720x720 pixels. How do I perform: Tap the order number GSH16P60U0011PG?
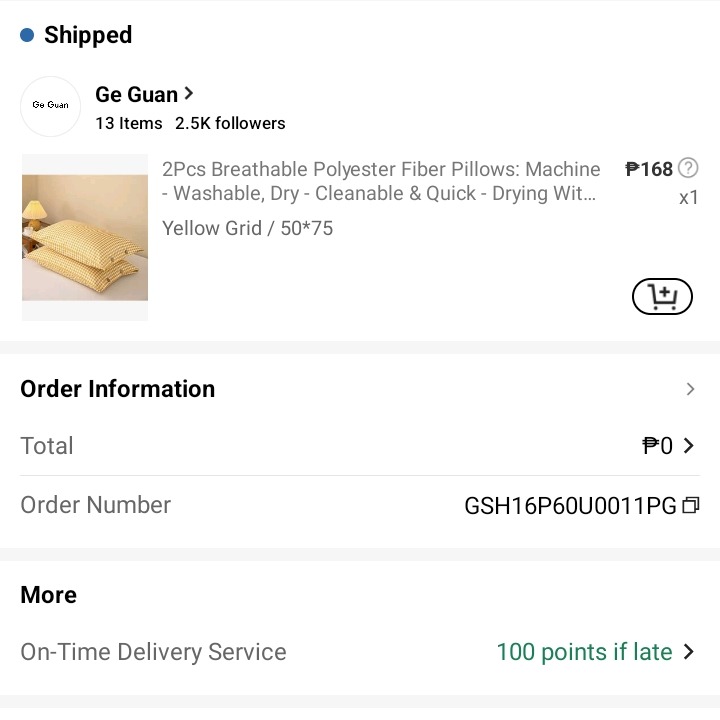(x=570, y=506)
